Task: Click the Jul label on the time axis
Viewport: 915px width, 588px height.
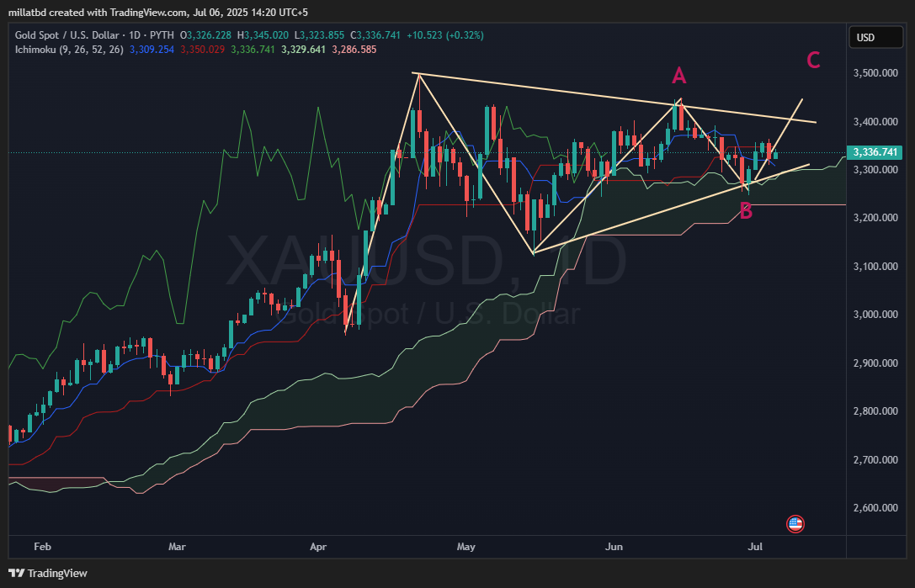Action: coord(755,547)
